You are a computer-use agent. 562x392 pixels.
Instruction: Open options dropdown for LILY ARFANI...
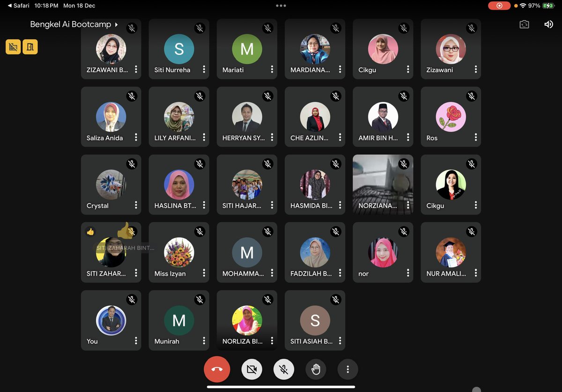[204, 138]
